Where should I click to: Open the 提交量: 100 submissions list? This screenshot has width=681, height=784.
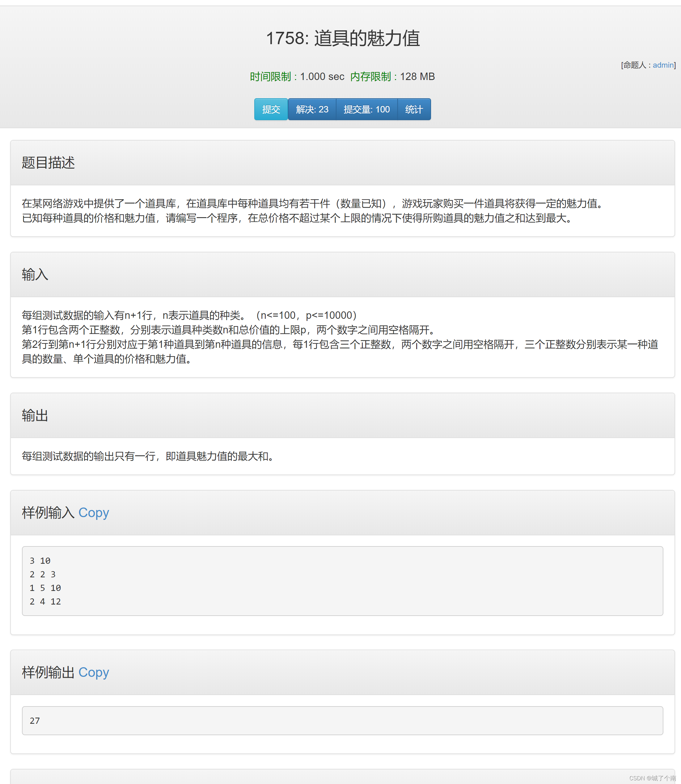pyautogui.click(x=366, y=109)
